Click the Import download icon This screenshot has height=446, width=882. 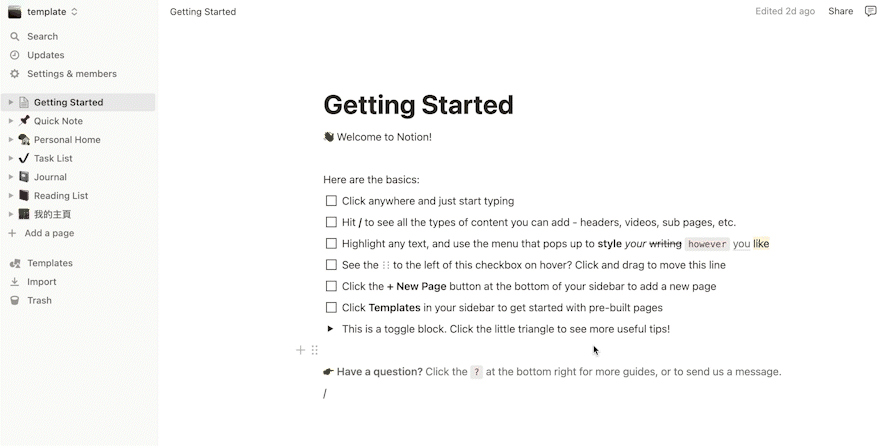(x=15, y=282)
